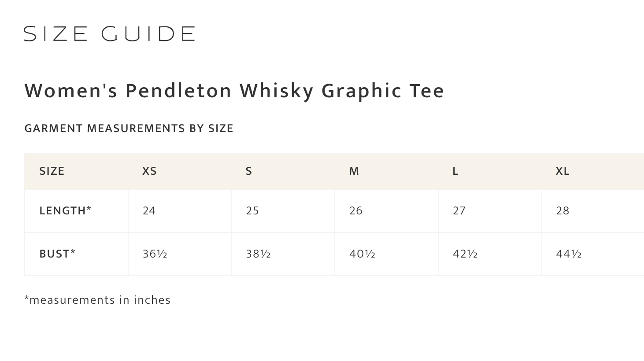Click the S length value 25
This screenshot has width=644, height=361.
[252, 211]
